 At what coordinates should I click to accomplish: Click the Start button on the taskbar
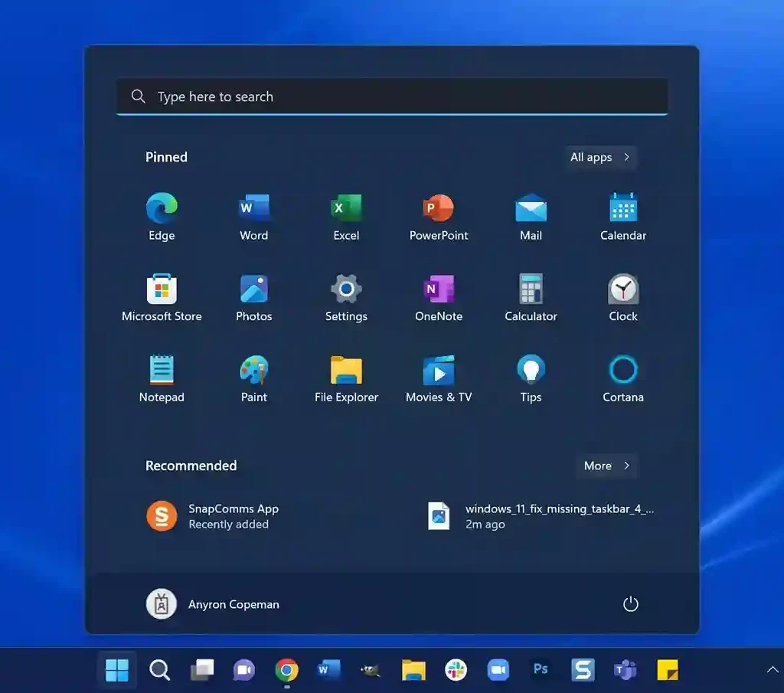(117, 669)
